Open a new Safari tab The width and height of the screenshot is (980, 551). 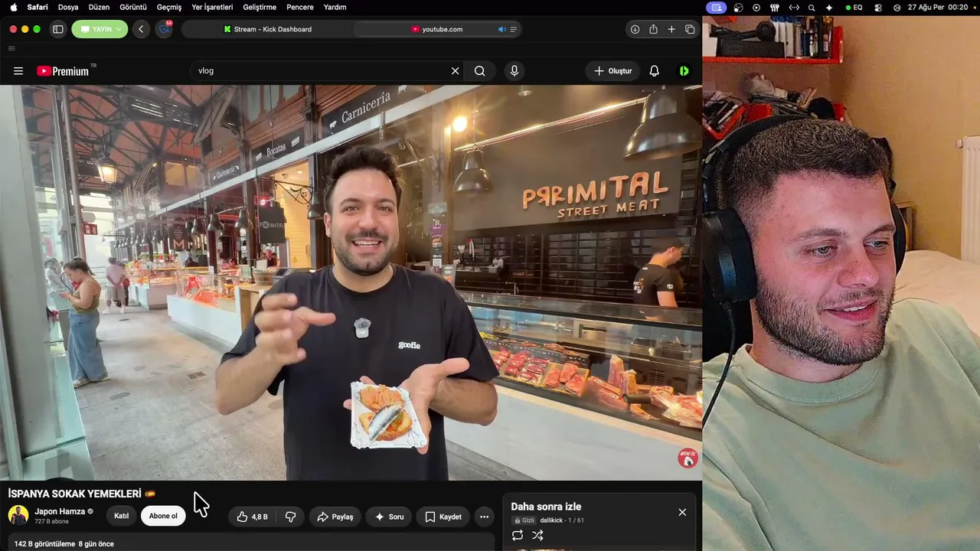(671, 29)
